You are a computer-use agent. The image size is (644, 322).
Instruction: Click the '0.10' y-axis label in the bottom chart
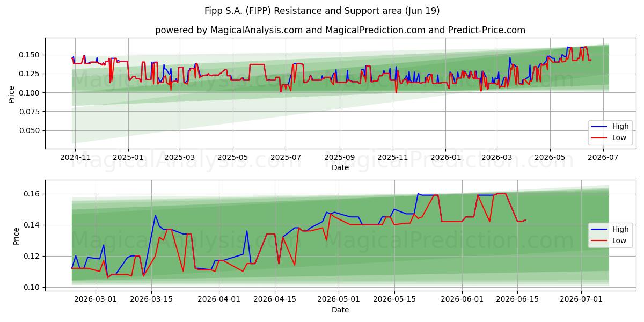pos(32,287)
